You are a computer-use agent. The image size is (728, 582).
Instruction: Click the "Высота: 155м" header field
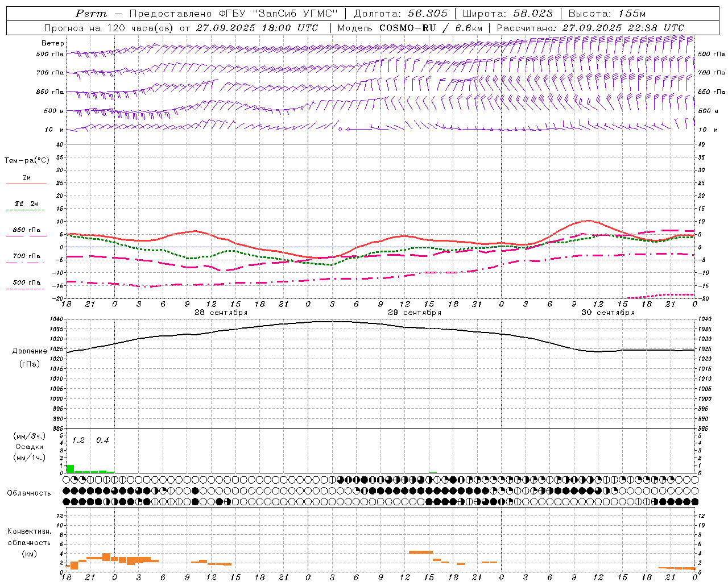click(607, 14)
